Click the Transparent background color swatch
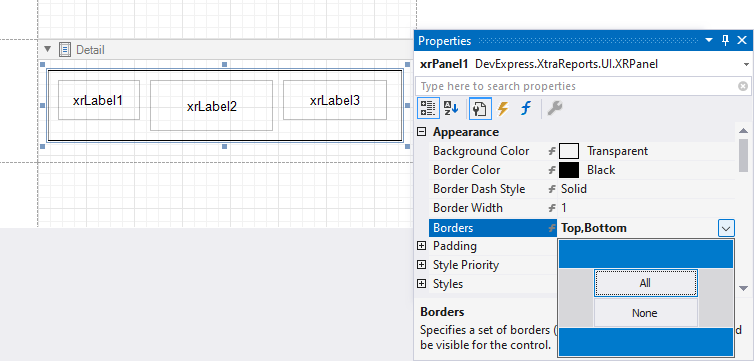This screenshot has width=754, height=361. click(569, 151)
